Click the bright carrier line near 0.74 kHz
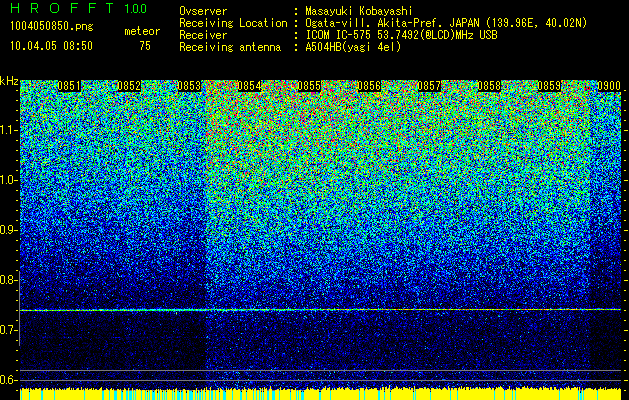This screenshot has height=400, width=629. tap(320, 310)
